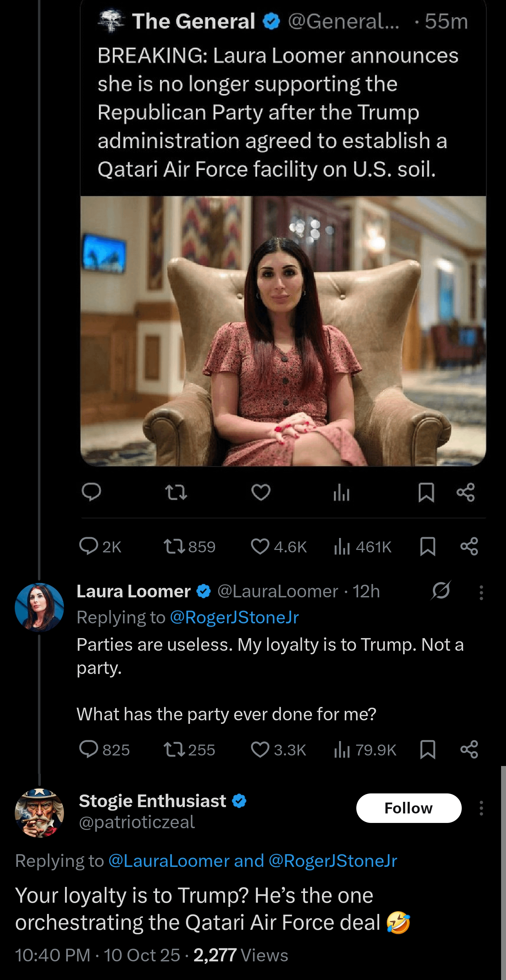
Task: Bookmark Laura Loomer's reply
Action: pyautogui.click(x=428, y=750)
